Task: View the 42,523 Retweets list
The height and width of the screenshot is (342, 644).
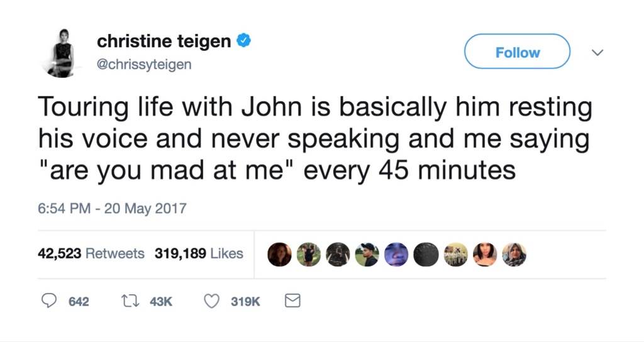Action: tap(92, 254)
